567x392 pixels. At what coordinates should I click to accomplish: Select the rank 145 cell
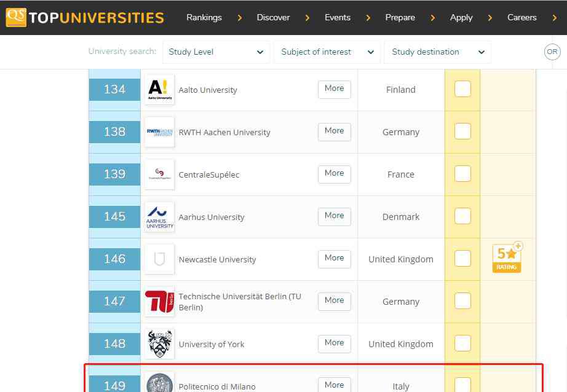(114, 217)
